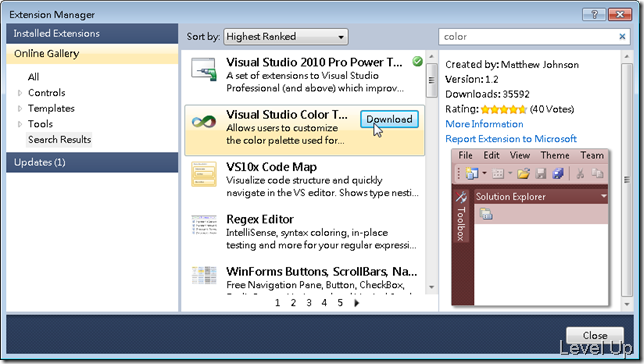Click the save icon in preview toolbar
Viewport: 644px width, 364px height.
[x=540, y=174]
